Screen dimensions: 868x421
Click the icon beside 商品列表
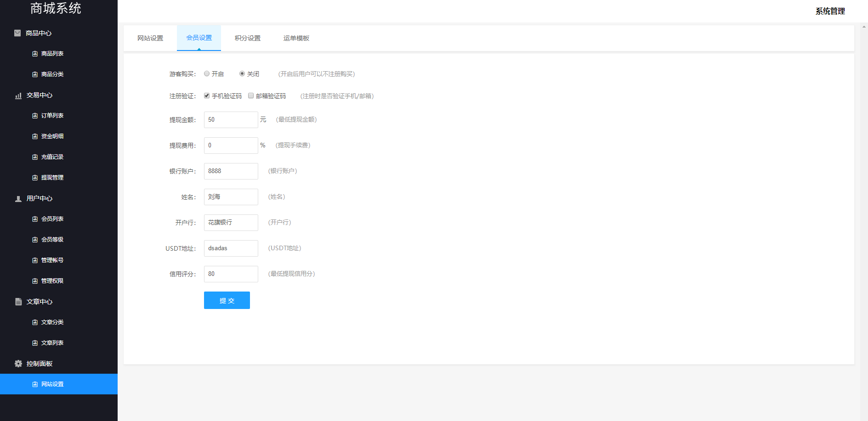pos(35,54)
